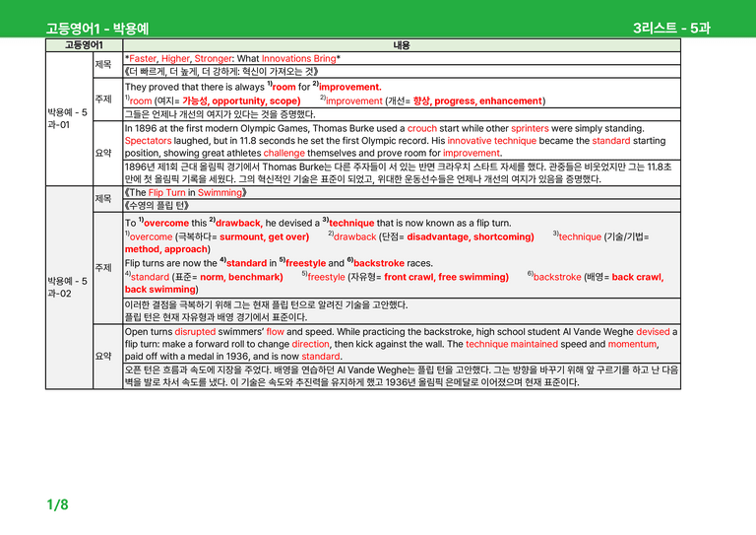
Task: Click the synonym text disadvantage, shortcoming
Action: [x=471, y=236]
